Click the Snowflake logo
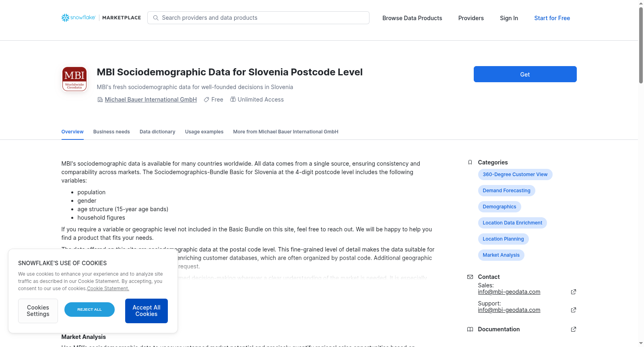644x347 pixels. pos(78,18)
